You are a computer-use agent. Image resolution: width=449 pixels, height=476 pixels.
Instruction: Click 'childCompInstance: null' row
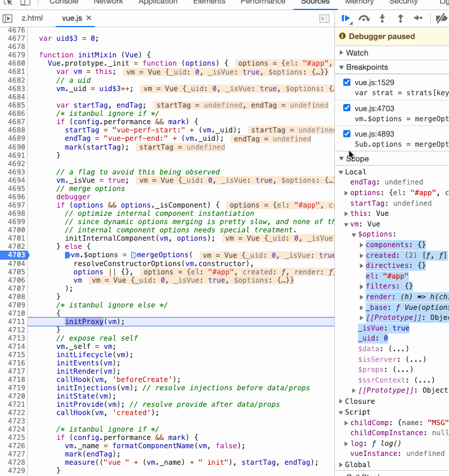tap(399, 433)
